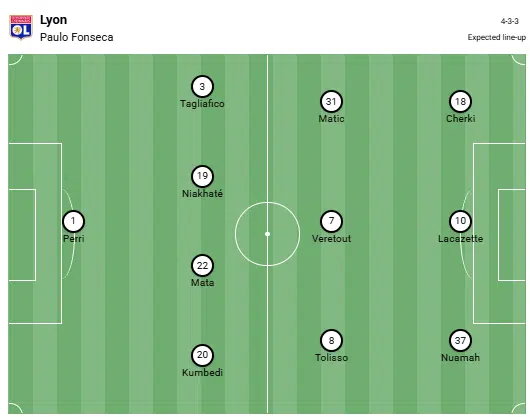Click Nuamah's number 37 marker
Viewport: 530px width, 417px height.
460,340
